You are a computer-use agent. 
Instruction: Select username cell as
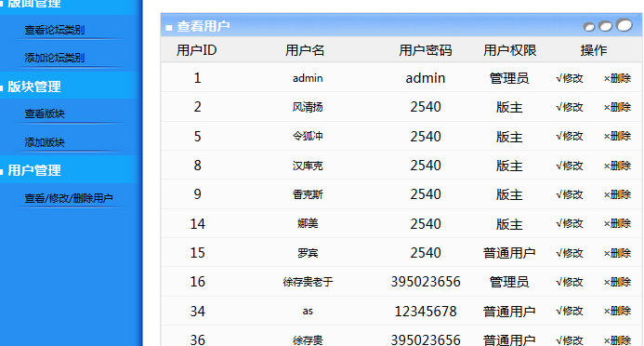click(x=308, y=311)
